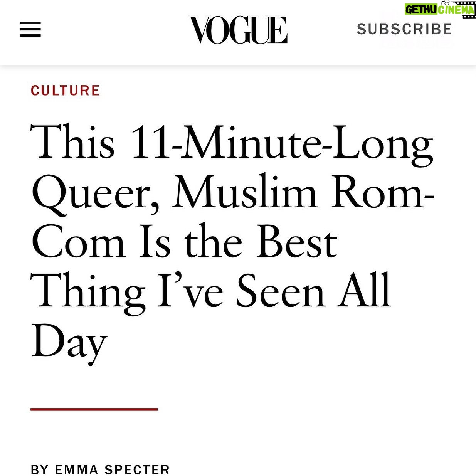Click the green GETHU label in the watermark
The height and width of the screenshot is (476, 476).
[420, 10]
